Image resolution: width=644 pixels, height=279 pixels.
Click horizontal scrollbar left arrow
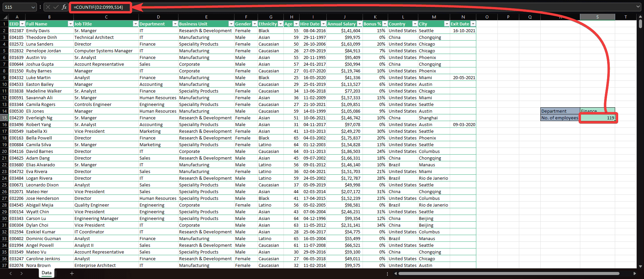(x=395, y=274)
